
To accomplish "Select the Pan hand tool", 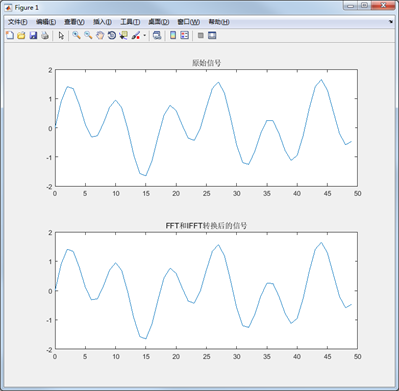I will [100, 35].
